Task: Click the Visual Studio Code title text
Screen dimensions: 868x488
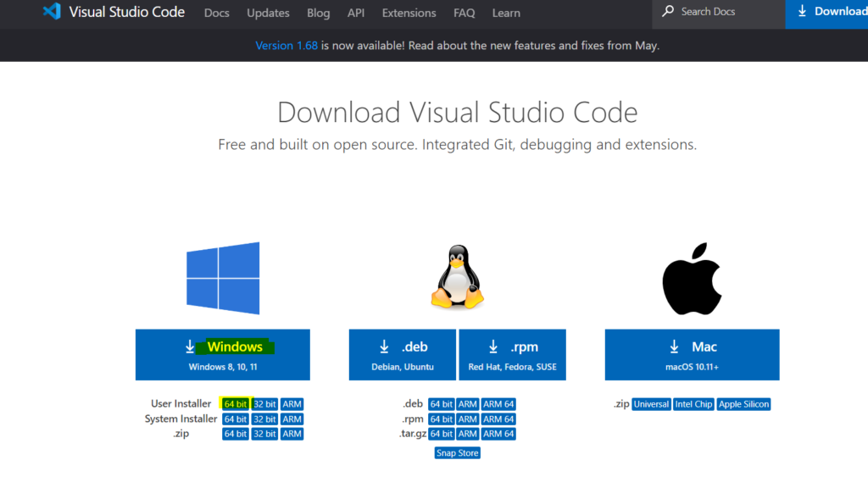Action: point(127,12)
